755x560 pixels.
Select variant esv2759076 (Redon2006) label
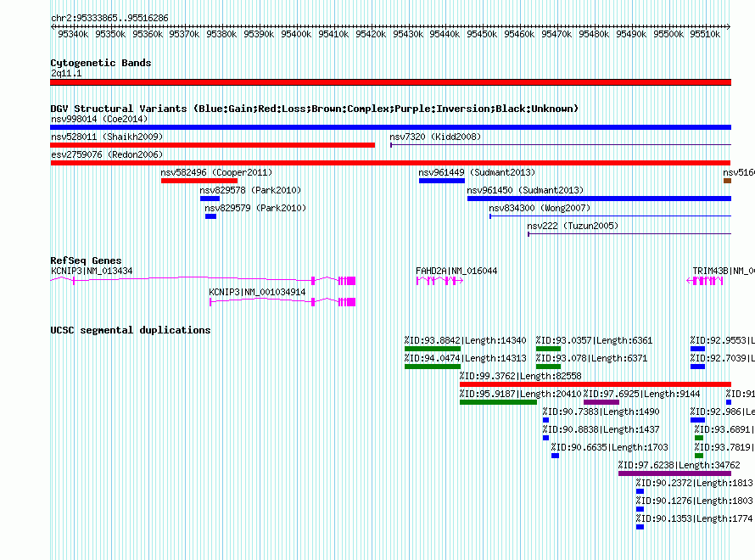pos(107,154)
